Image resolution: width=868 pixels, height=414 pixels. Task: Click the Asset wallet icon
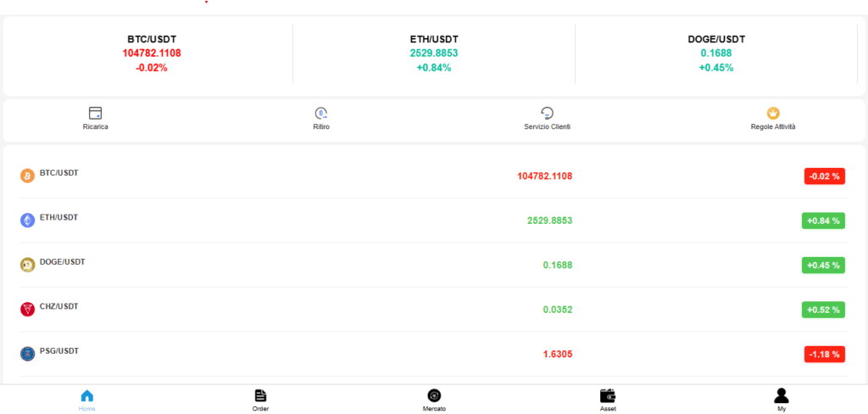tap(608, 395)
